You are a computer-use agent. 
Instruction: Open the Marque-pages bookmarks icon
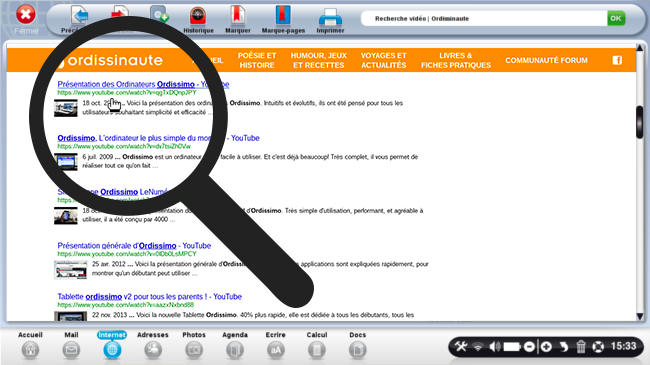tap(283, 15)
